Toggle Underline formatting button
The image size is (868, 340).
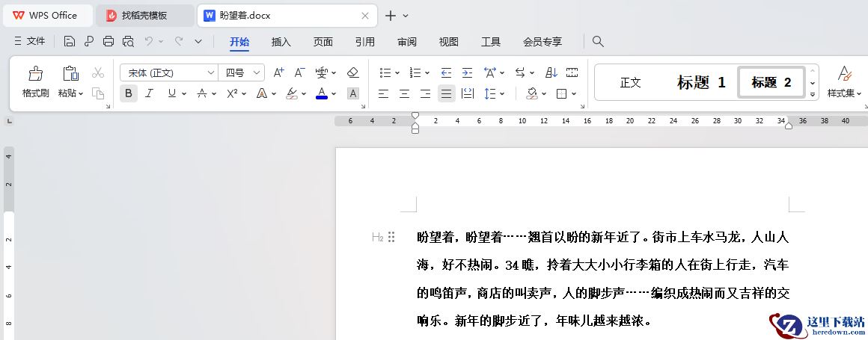pos(171,93)
